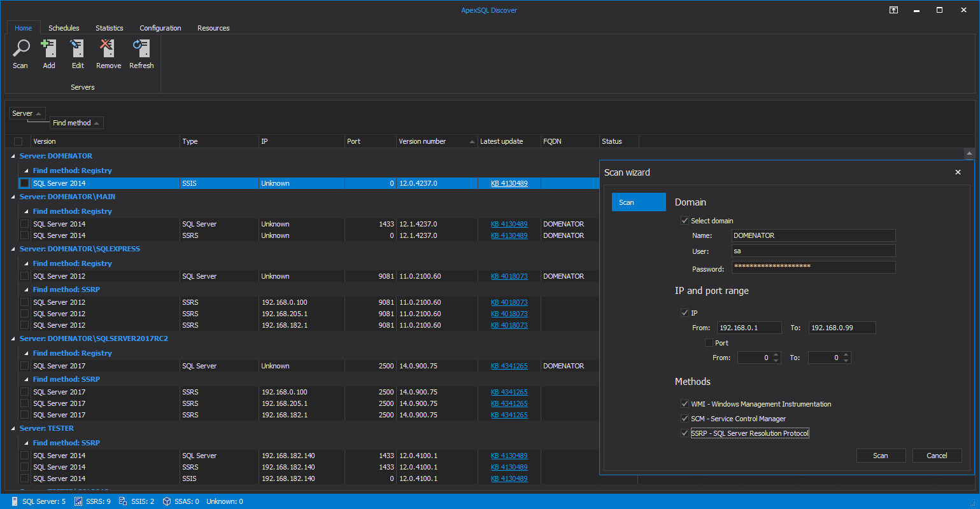Collapse the Server: DOMENATOR\SQLEXPRESS group
980x509 pixels.
(13, 249)
